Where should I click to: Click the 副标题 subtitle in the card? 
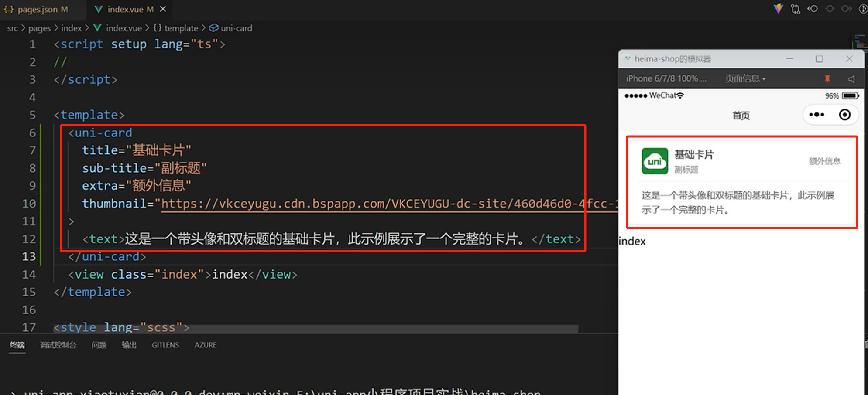tap(686, 170)
